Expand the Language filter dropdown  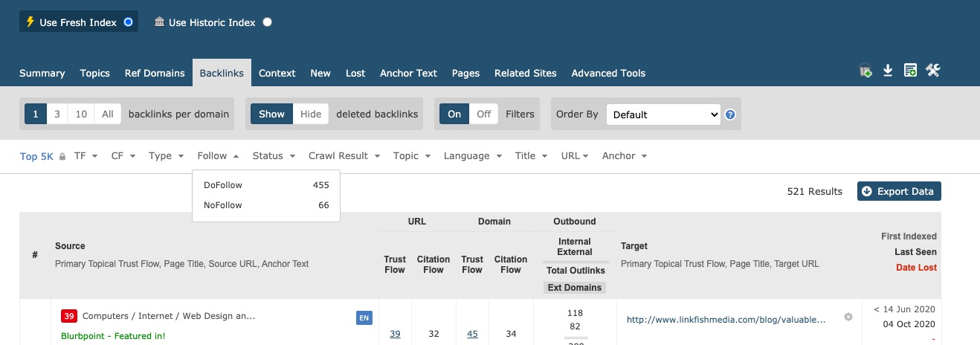click(x=472, y=156)
